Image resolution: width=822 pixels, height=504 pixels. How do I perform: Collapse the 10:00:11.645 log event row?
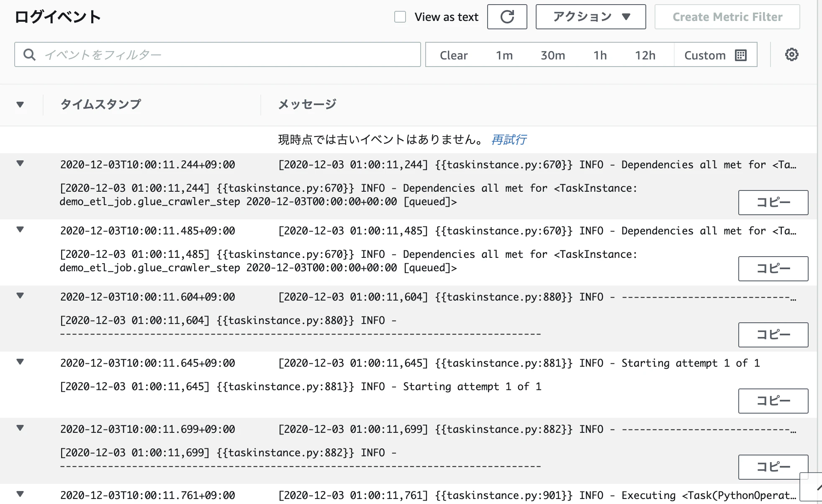[x=20, y=362]
